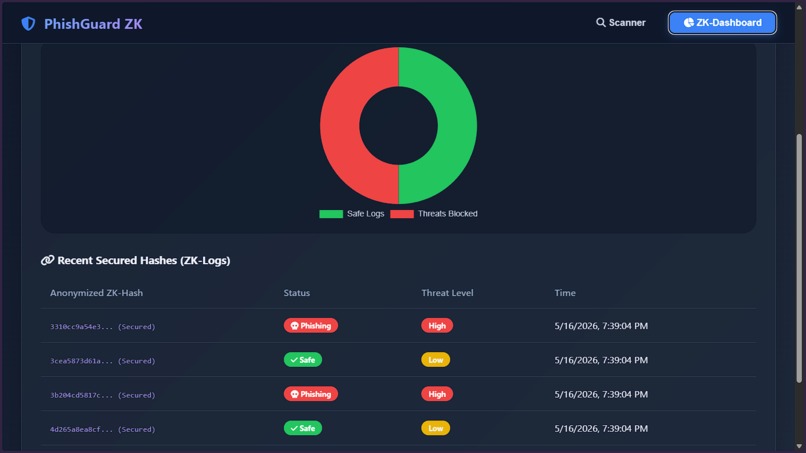Click the red segment of the donut chart
Screen dimensions: 806x453
[339, 125]
